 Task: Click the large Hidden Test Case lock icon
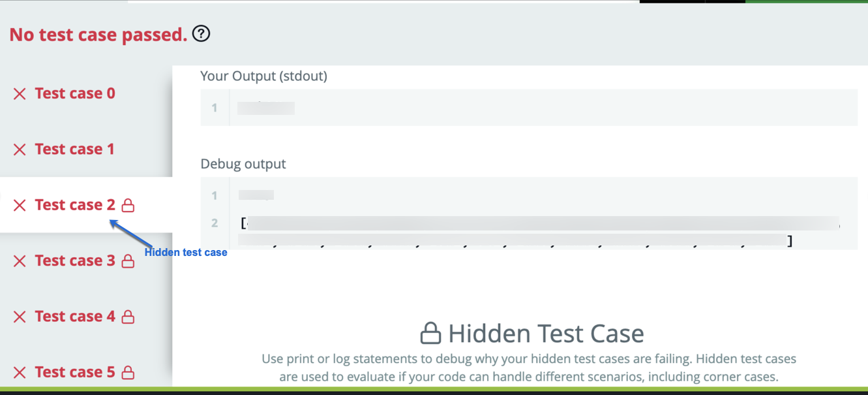(x=430, y=333)
